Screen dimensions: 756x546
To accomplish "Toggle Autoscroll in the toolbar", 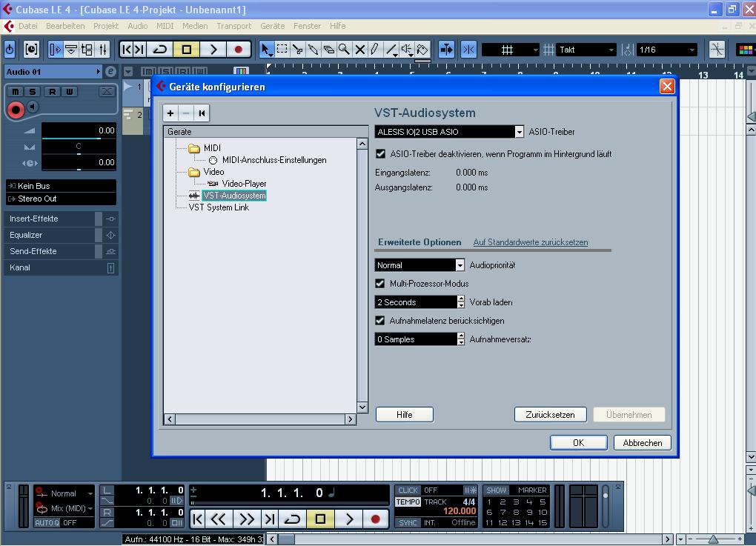I will pyautogui.click(x=446, y=49).
